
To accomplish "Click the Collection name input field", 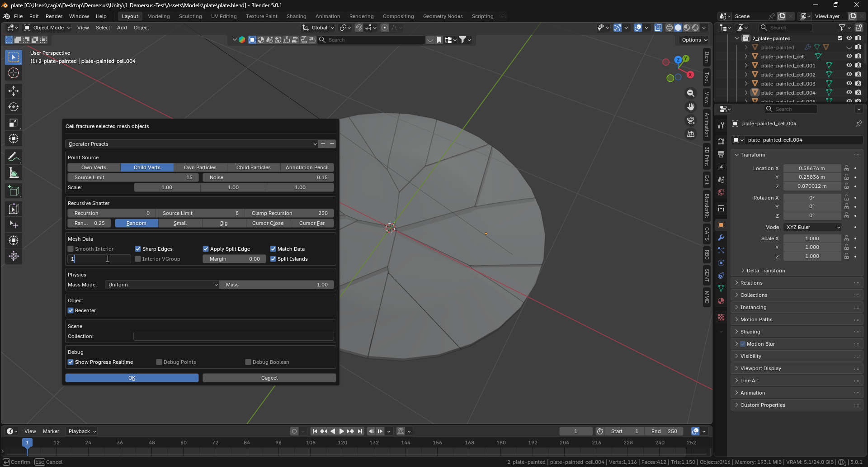I will click(233, 336).
